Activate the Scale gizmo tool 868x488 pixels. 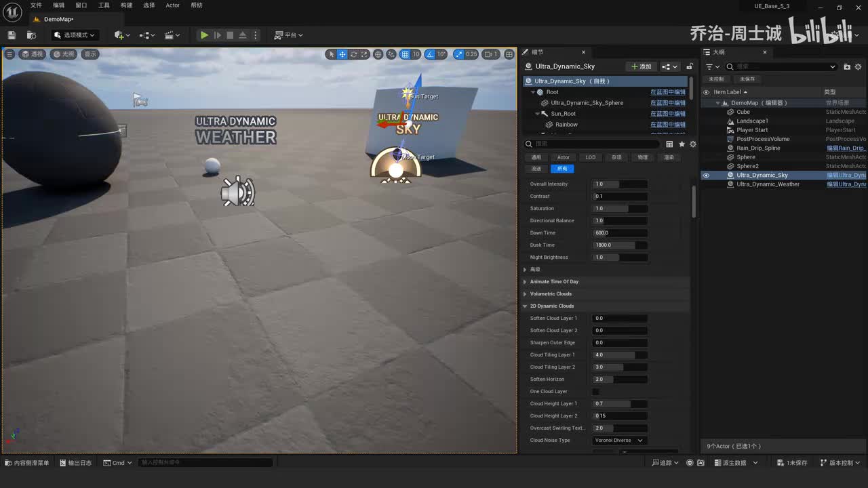pos(364,54)
